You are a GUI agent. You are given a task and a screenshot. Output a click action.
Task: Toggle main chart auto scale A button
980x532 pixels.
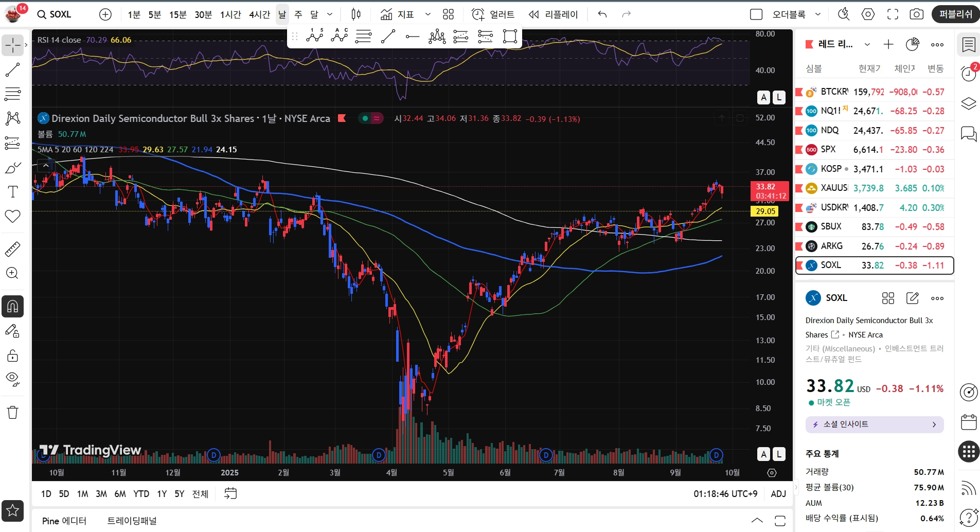pos(764,454)
